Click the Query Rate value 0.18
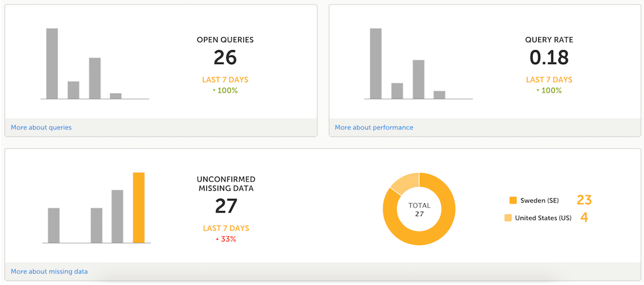 tap(549, 58)
